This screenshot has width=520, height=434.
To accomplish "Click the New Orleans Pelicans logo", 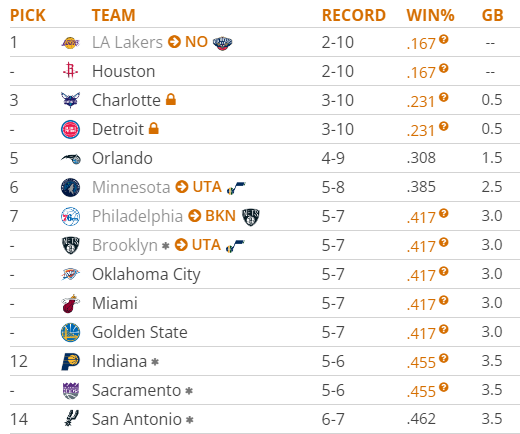I will click(x=222, y=43).
